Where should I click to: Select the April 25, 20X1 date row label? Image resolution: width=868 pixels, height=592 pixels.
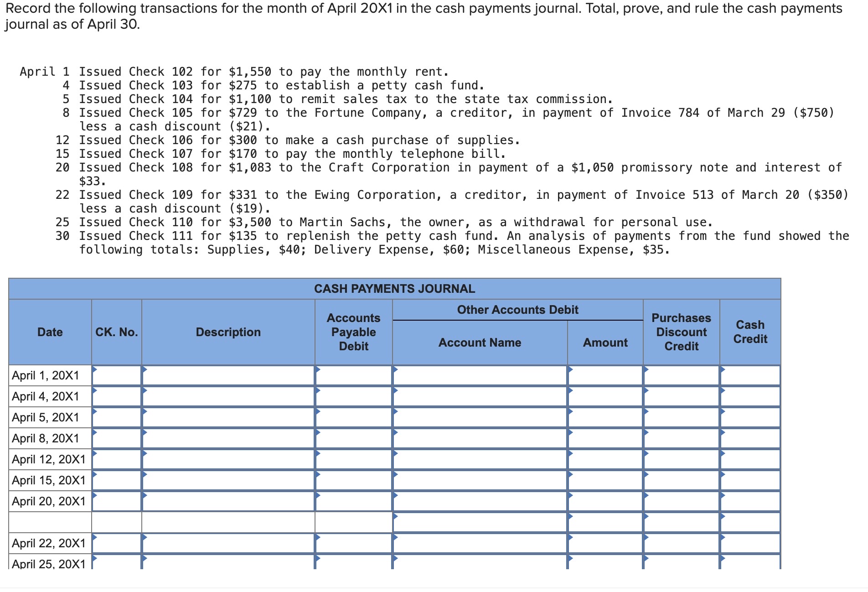(x=48, y=563)
